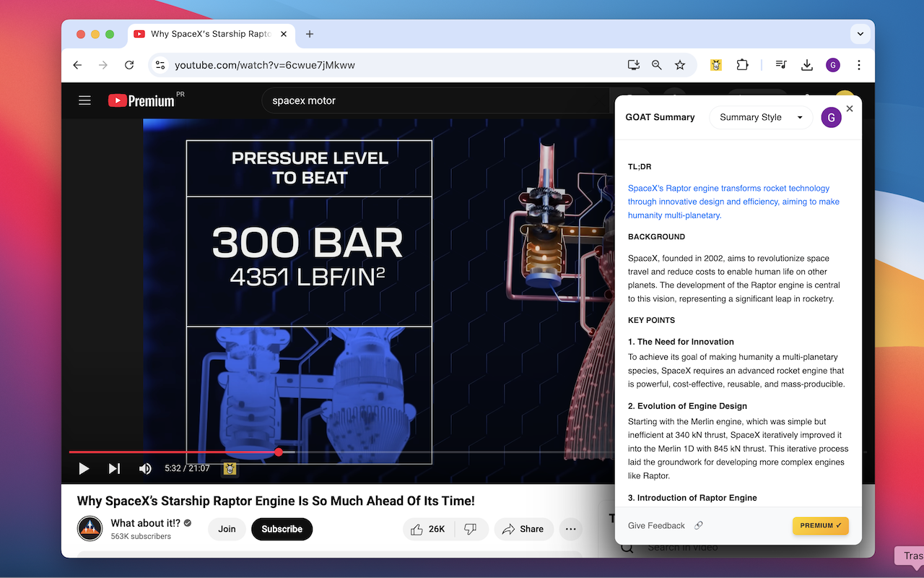Open a new browser tab
The width and height of the screenshot is (924, 578).
pos(310,34)
